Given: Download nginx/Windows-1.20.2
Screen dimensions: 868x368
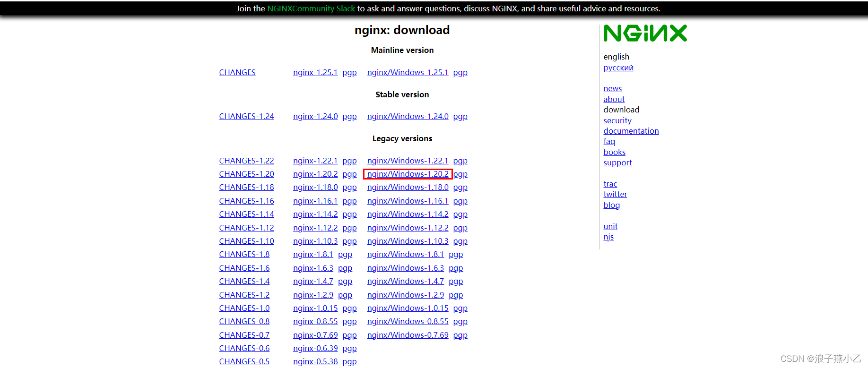Looking at the screenshot, I should (408, 174).
